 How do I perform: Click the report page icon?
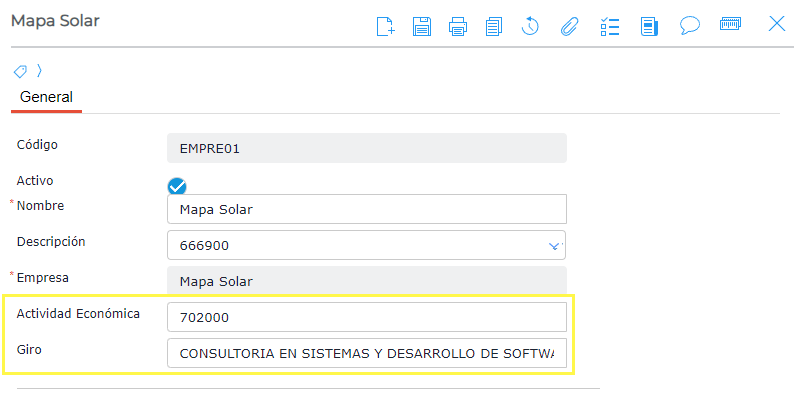tap(649, 26)
